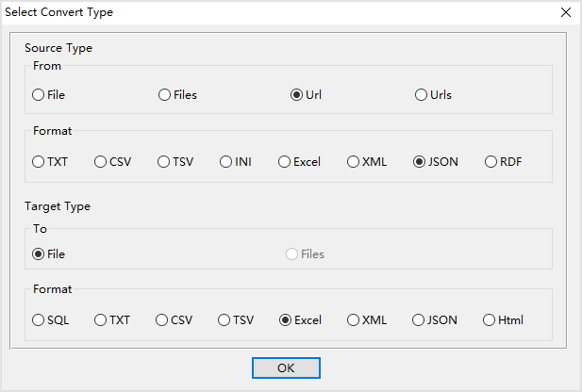Pick TSV target format
582x392 pixels.
(224, 320)
